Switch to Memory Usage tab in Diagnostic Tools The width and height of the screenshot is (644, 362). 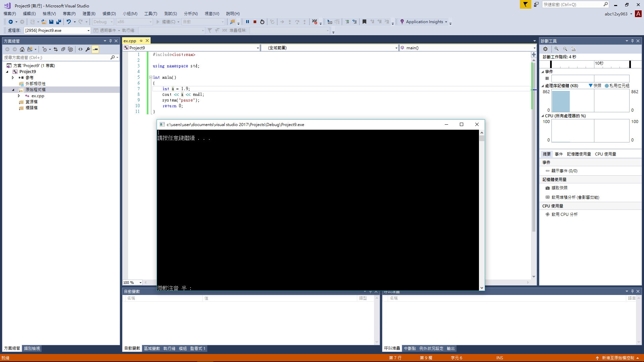click(x=579, y=154)
